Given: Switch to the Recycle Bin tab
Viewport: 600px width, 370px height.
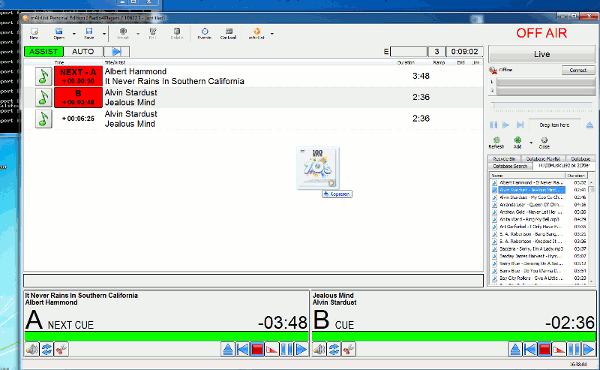Looking at the screenshot, I should [504, 158].
